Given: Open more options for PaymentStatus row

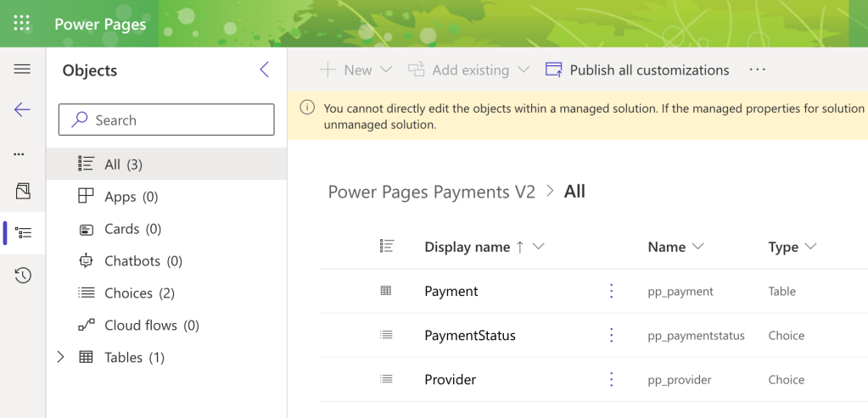Looking at the screenshot, I should click(x=612, y=336).
